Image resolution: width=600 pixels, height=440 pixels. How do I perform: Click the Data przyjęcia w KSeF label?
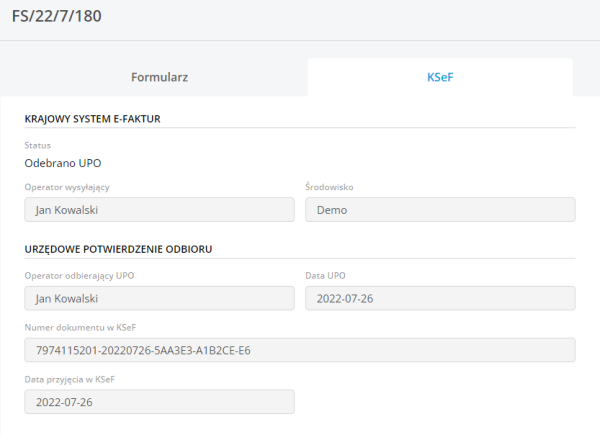(x=72, y=378)
